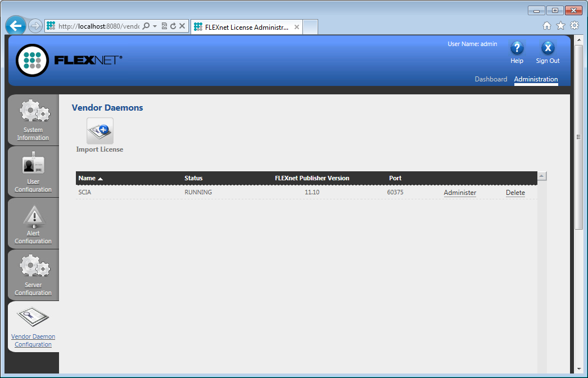Click the browser forward arrow
Screen dimensions: 588x378
point(35,26)
